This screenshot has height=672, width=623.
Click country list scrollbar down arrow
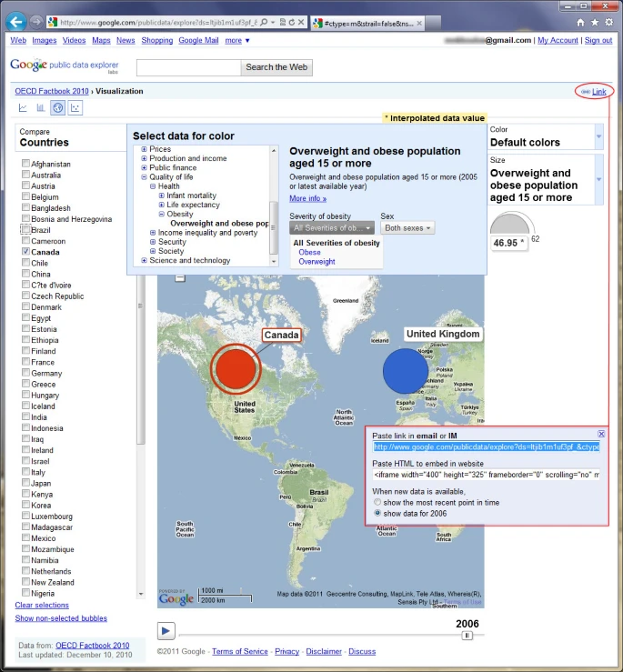coord(141,594)
